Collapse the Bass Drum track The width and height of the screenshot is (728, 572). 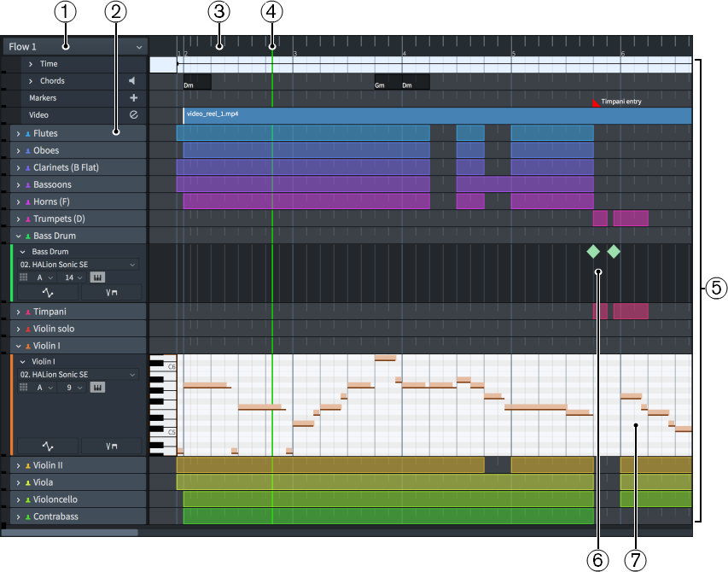point(19,236)
